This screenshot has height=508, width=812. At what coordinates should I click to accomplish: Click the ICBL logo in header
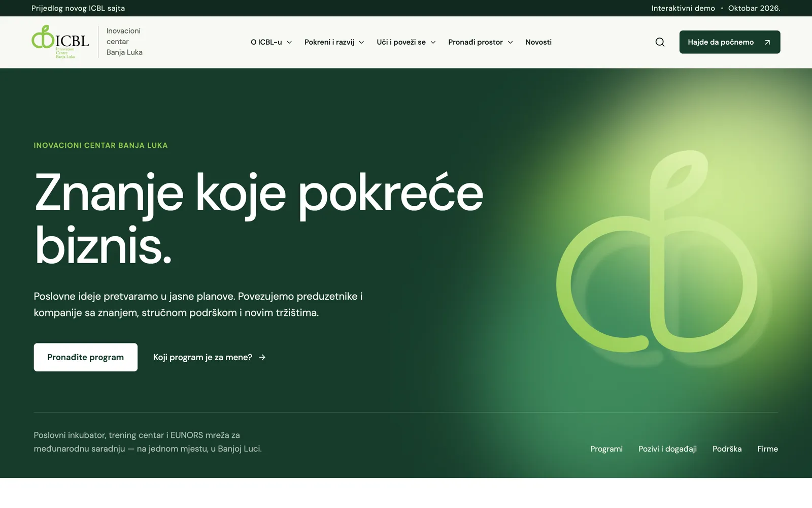[60, 42]
